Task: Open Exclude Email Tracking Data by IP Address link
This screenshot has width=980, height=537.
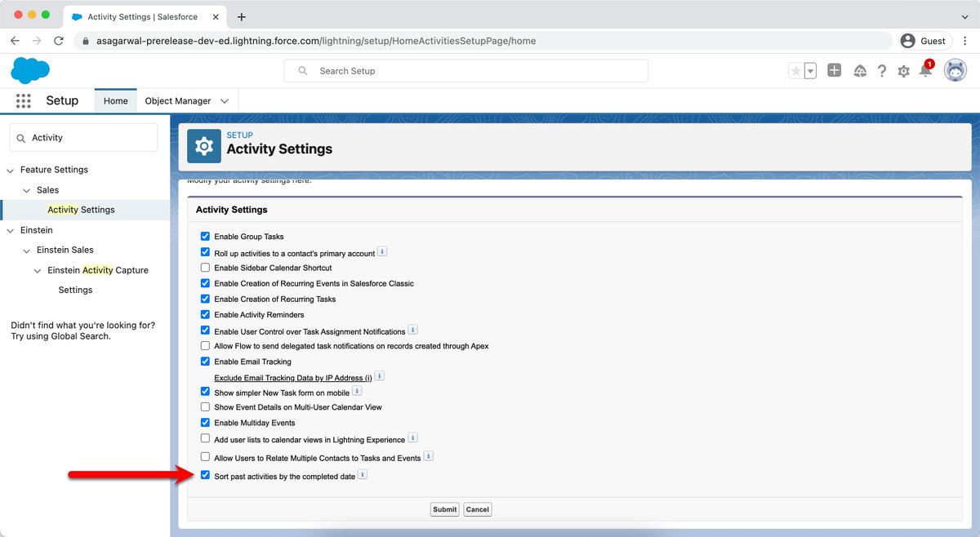Action: click(293, 378)
